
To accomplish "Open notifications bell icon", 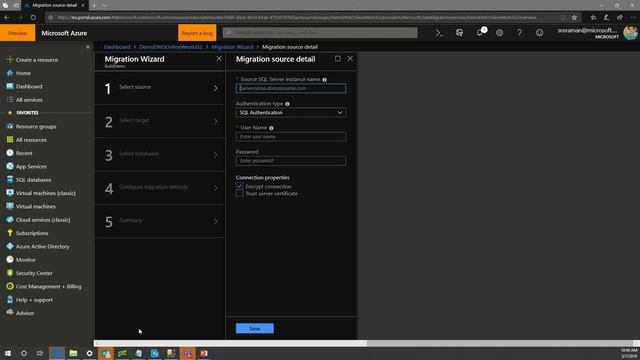I will coord(480,33).
